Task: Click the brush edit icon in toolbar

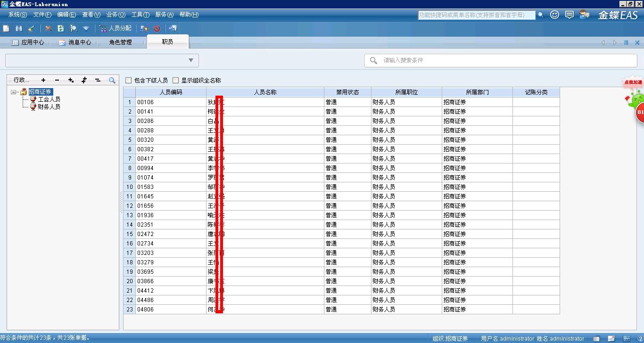Action: 31,28
